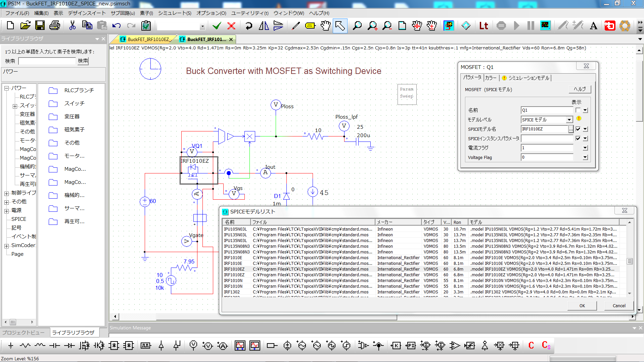The width and height of the screenshot is (644, 362).
Task: Switch to the カラー tab in MOSFET dialog
Action: point(491,78)
